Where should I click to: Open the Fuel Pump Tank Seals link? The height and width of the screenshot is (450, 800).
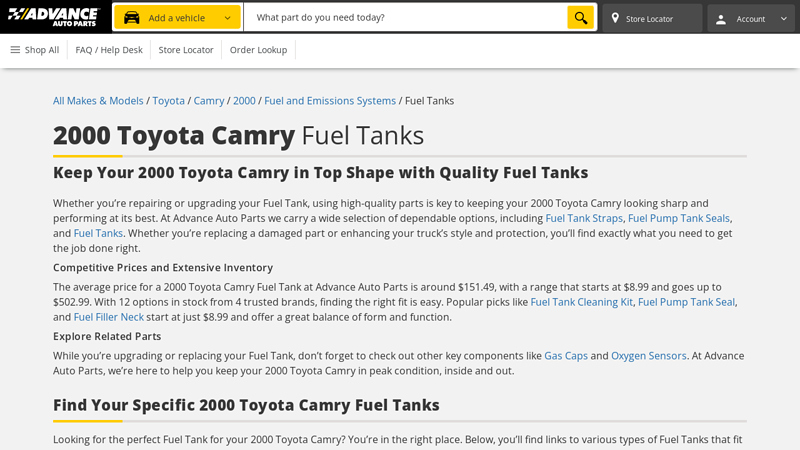pos(679,218)
